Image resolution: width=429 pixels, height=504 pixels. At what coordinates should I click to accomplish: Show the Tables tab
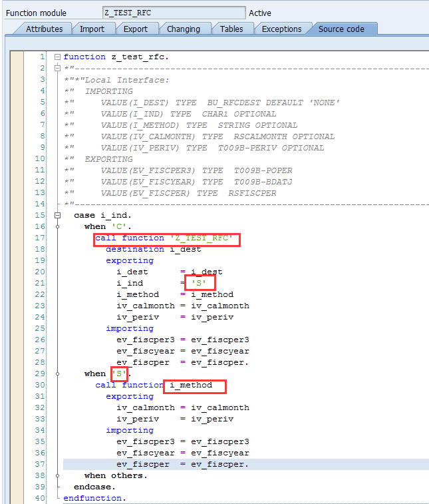click(x=231, y=29)
